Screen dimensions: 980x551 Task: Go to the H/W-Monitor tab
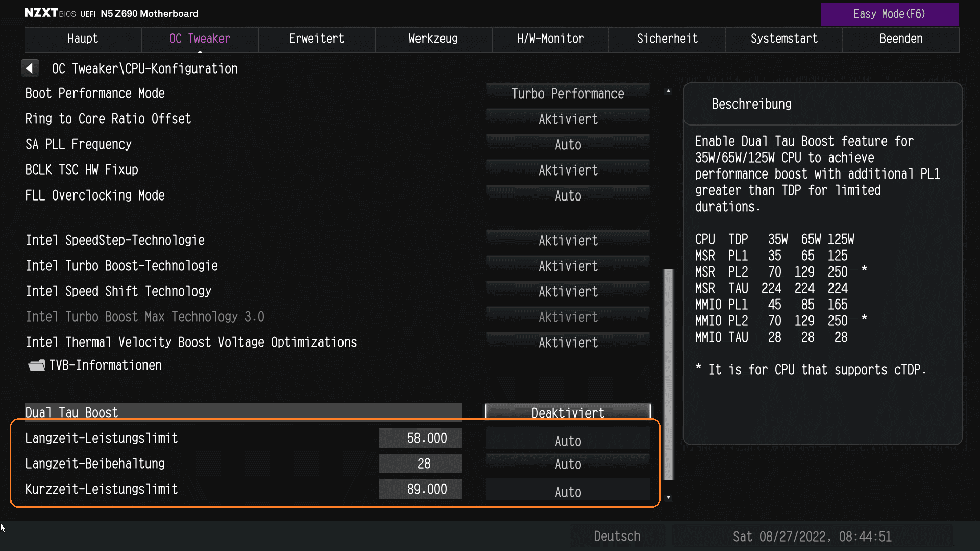point(550,39)
